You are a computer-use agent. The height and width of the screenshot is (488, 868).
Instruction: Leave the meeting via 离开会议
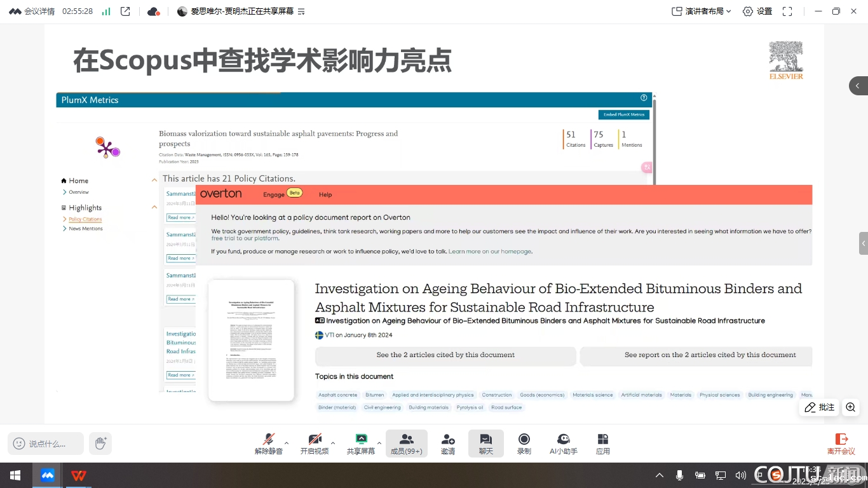[x=841, y=444]
